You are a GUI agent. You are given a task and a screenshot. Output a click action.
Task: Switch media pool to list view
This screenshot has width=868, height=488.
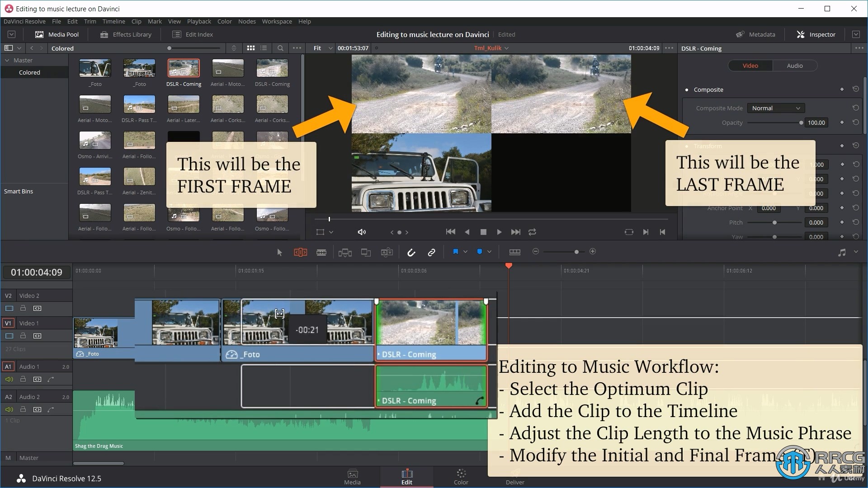tap(264, 48)
